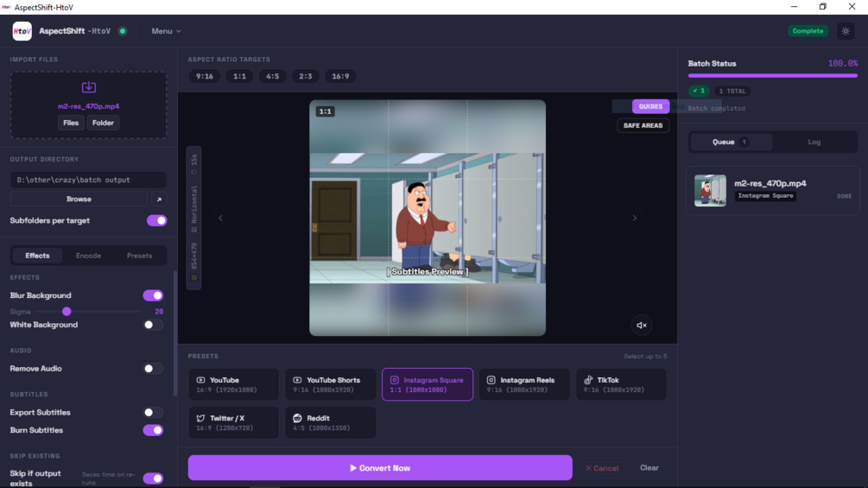The height and width of the screenshot is (488, 868).
Task: Clear the queue with Clear button
Action: click(649, 468)
